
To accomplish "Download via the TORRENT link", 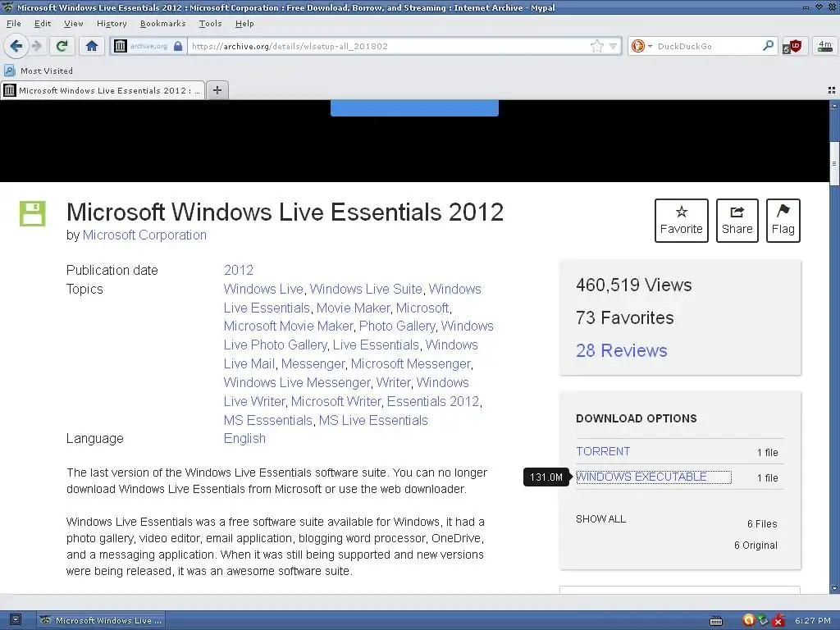I will click(603, 451).
